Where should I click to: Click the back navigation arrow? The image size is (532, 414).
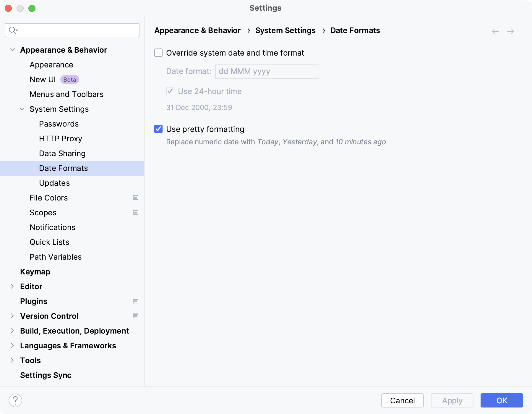click(495, 31)
